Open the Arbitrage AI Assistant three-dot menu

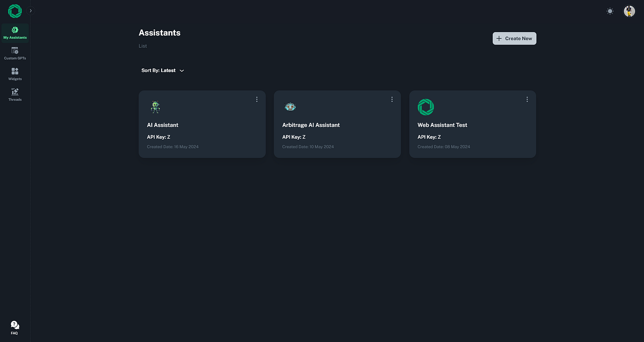pos(392,99)
